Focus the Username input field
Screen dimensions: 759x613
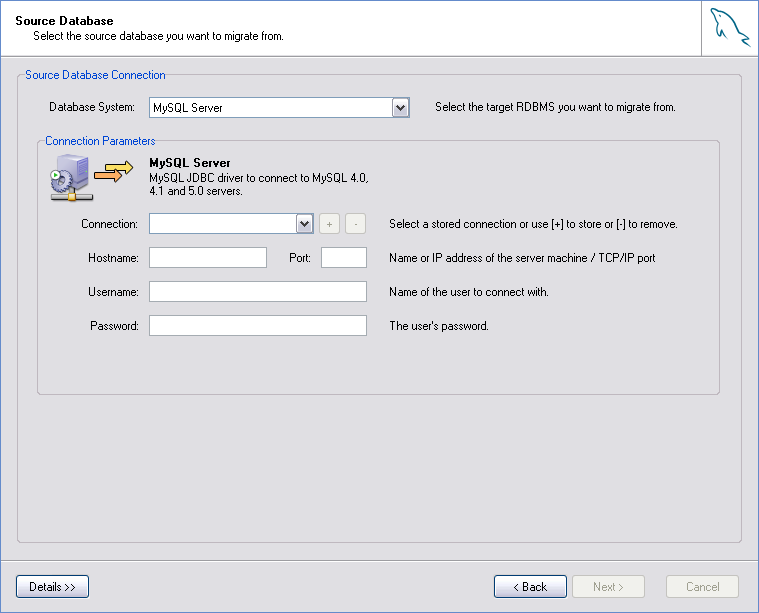pyautogui.click(x=258, y=291)
